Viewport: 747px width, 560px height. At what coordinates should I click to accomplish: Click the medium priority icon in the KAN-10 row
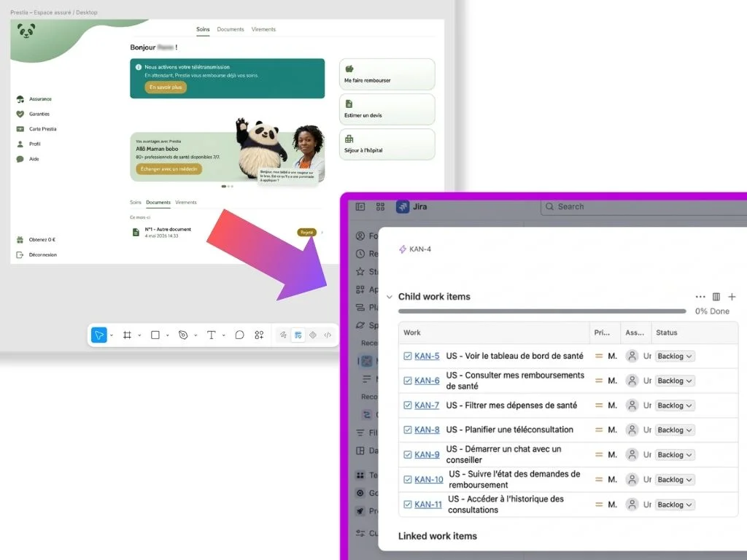(x=599, y=480)
